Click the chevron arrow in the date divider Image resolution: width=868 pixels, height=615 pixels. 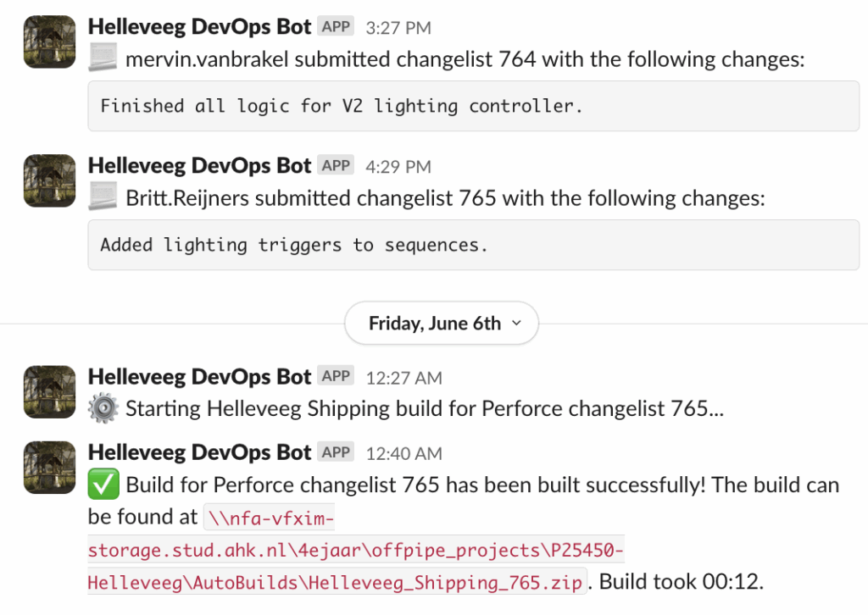518,324
